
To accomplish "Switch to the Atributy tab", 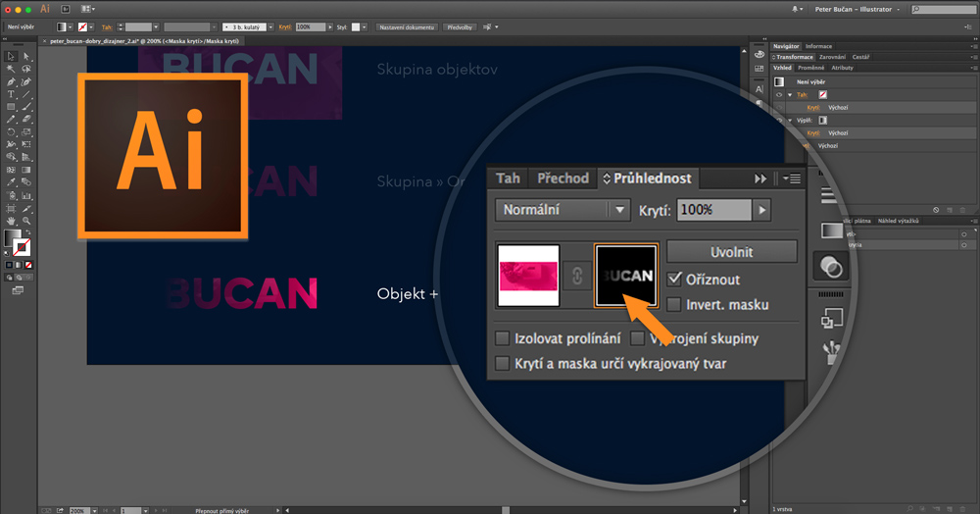I will (x=842, y=68).
